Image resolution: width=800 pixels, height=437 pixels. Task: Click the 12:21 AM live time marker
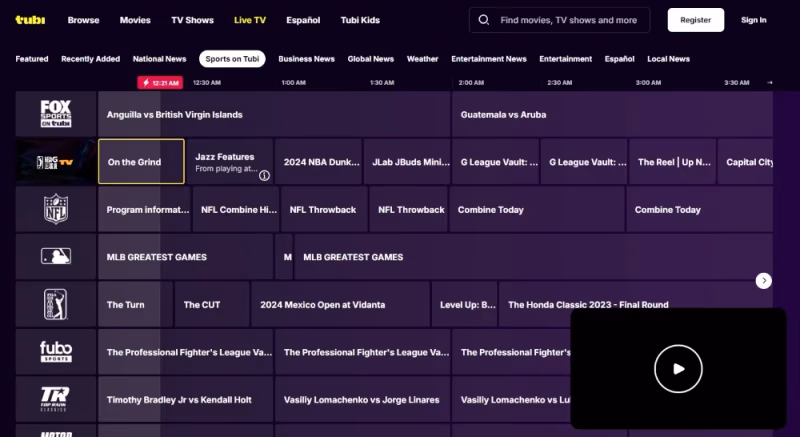tap(160, 83)
